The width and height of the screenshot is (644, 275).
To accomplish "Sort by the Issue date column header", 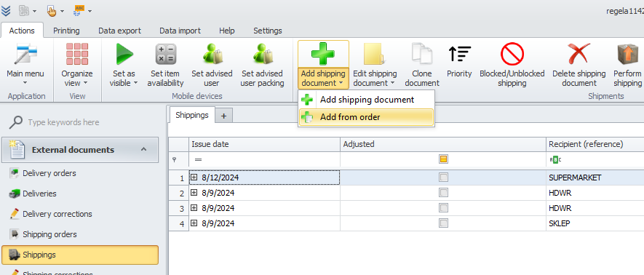I will [x=264, y=144].
